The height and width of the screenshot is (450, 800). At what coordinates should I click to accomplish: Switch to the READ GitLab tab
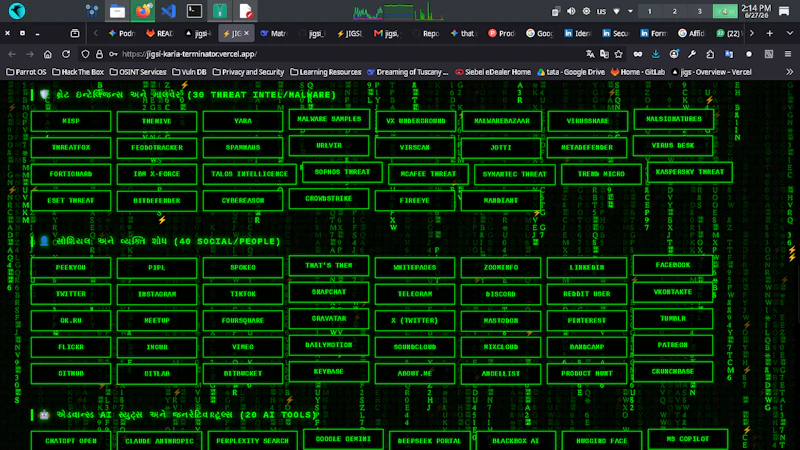pos(160,33)
